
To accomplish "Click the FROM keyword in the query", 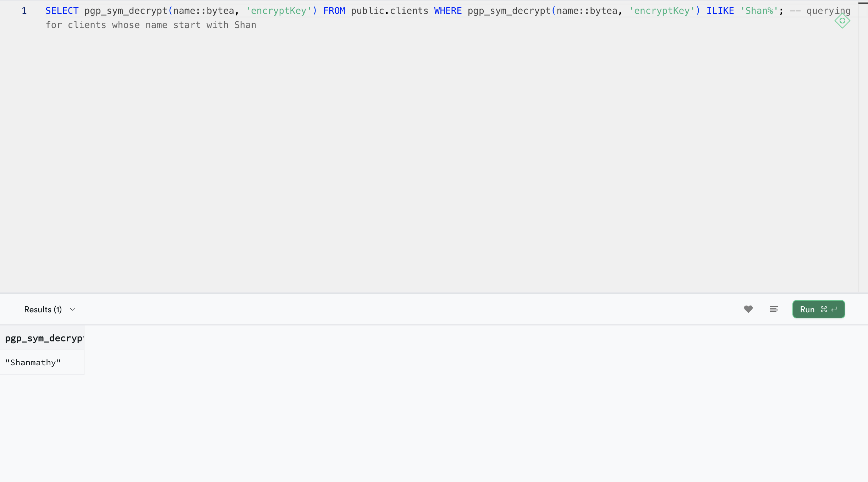I will tap(334, 11).
